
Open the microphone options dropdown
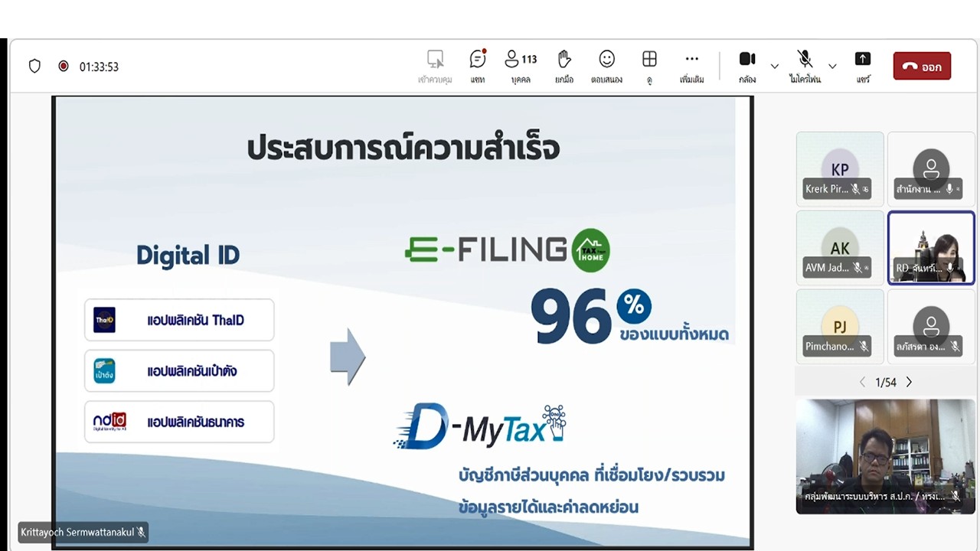[x=832, y=66]
